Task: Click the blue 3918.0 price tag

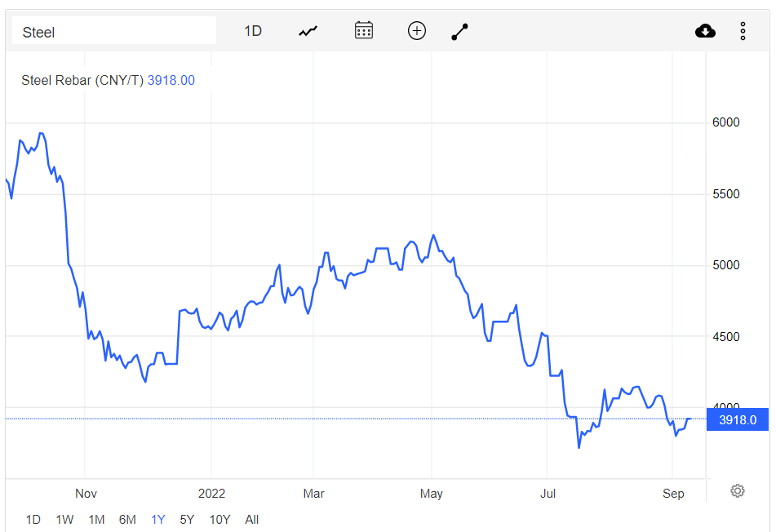Action: click(x=738, y=420)
